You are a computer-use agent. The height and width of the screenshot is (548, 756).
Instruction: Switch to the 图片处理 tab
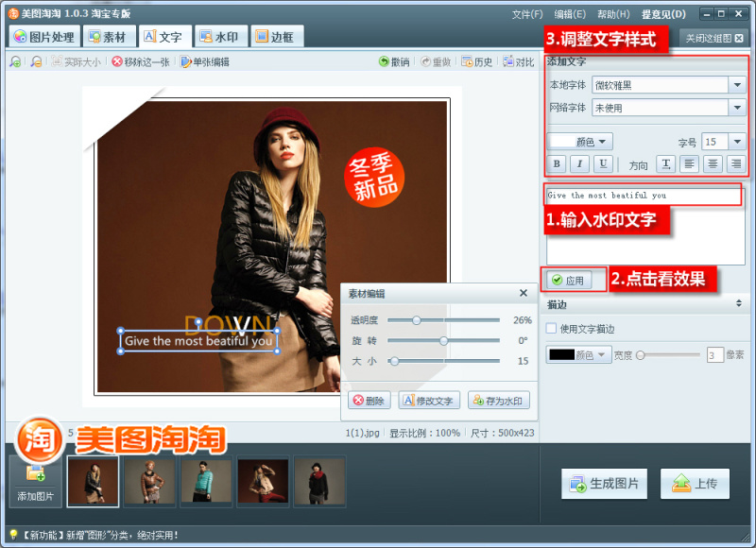click(x=44, y=37)
